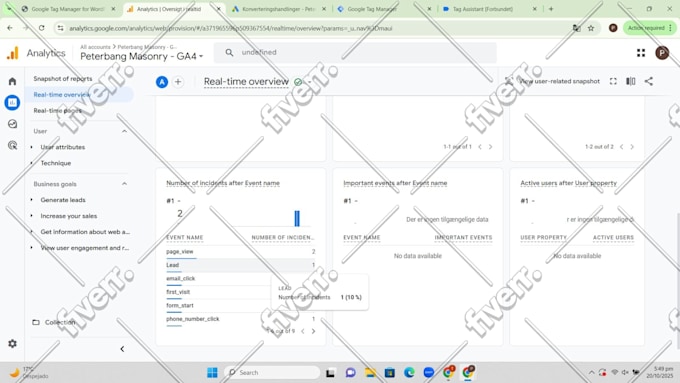Screen dimensions: 680x383
Task: Open Get information about web a... item
Action: coord(85,232)
